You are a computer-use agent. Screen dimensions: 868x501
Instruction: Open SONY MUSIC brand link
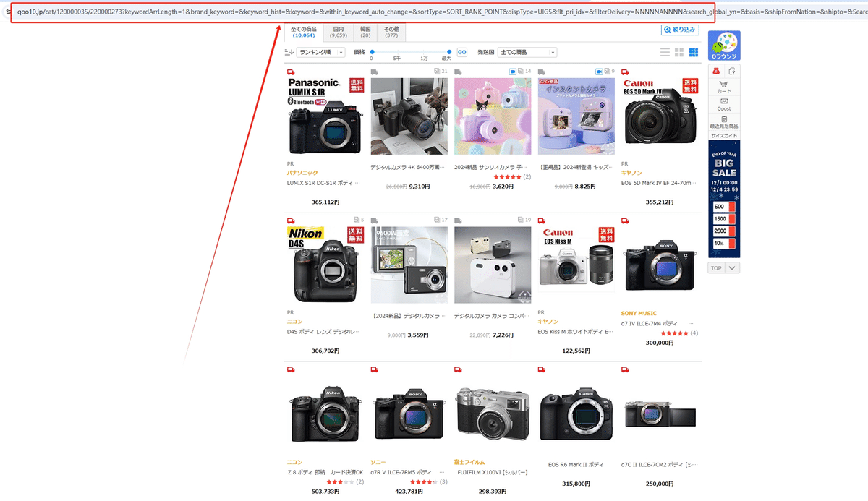tap(639, 313)
